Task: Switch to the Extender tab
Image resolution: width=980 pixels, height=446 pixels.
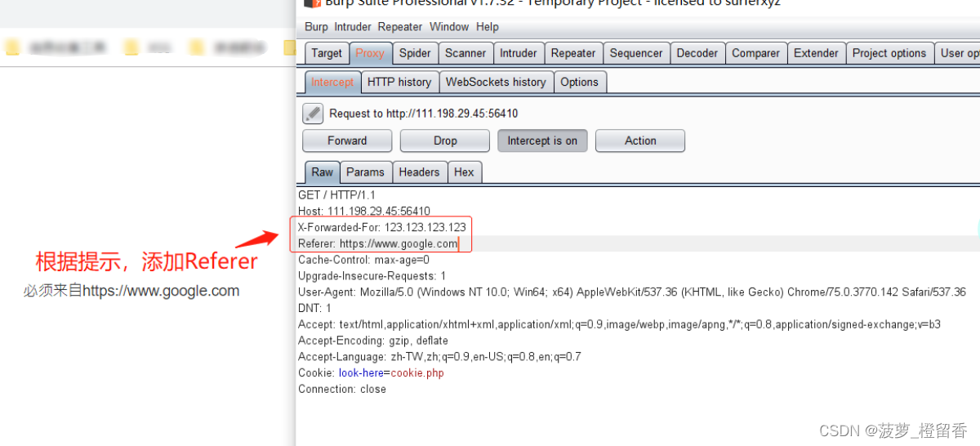Action: [816, 53]
